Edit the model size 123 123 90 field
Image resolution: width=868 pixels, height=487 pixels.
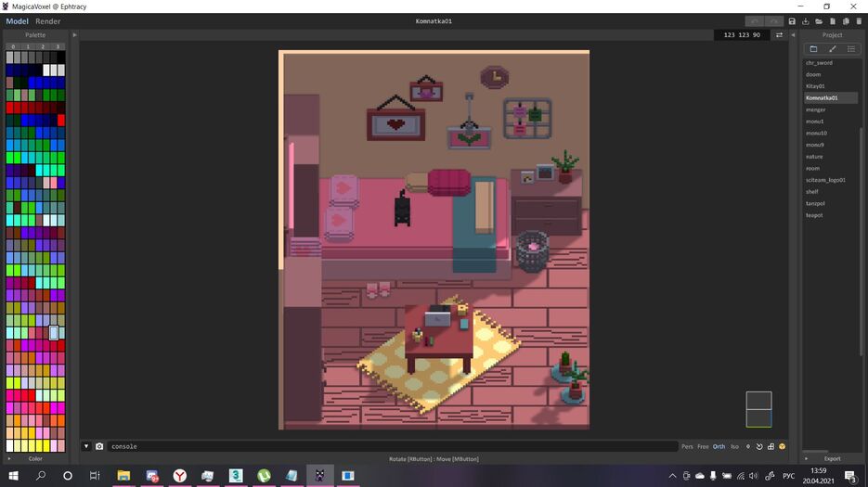(x=742, y=35)
